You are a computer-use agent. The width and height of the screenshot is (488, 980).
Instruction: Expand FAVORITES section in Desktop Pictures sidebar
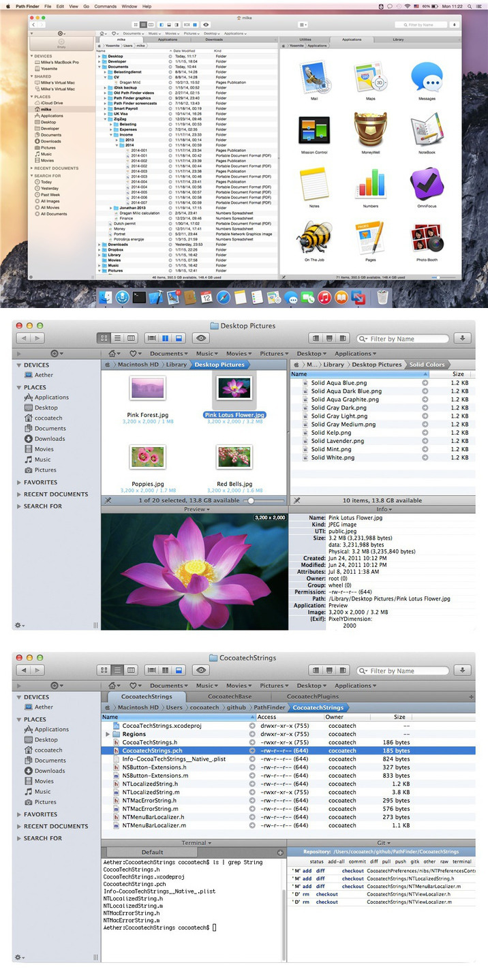coord(19,483)
